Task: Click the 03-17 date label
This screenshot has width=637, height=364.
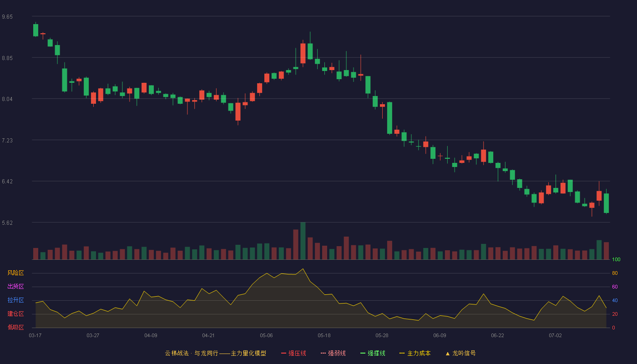Action: [35, 335]
